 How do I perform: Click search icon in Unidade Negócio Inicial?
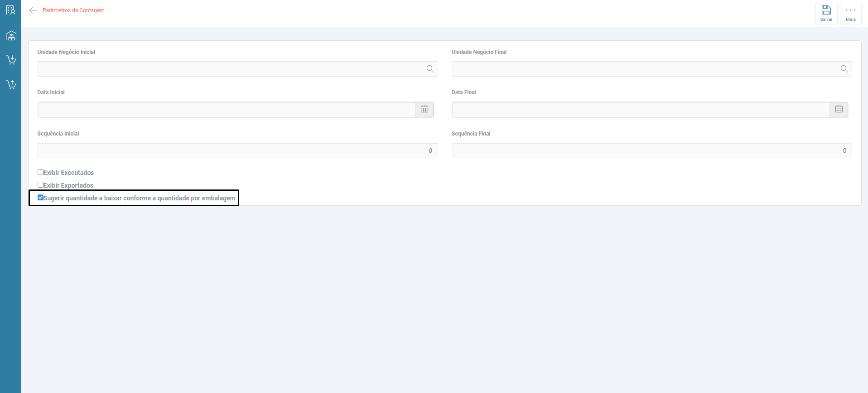point(430,69)
